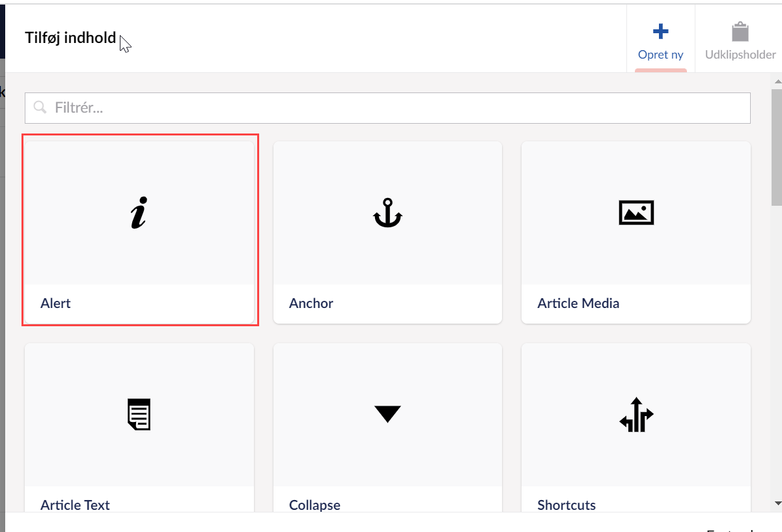Click the Shortcuts arrows icon
Viewport: 782px width, 532px height.
[636, 414]
